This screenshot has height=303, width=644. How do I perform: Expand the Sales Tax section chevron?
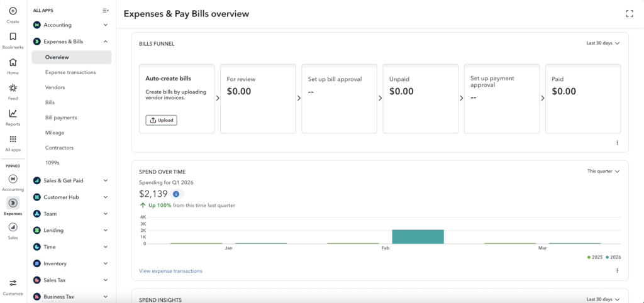click(106, 280)
